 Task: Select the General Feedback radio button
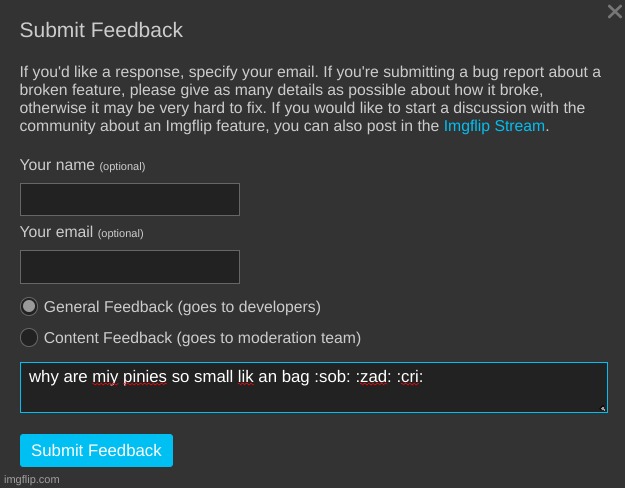[29, 307]
